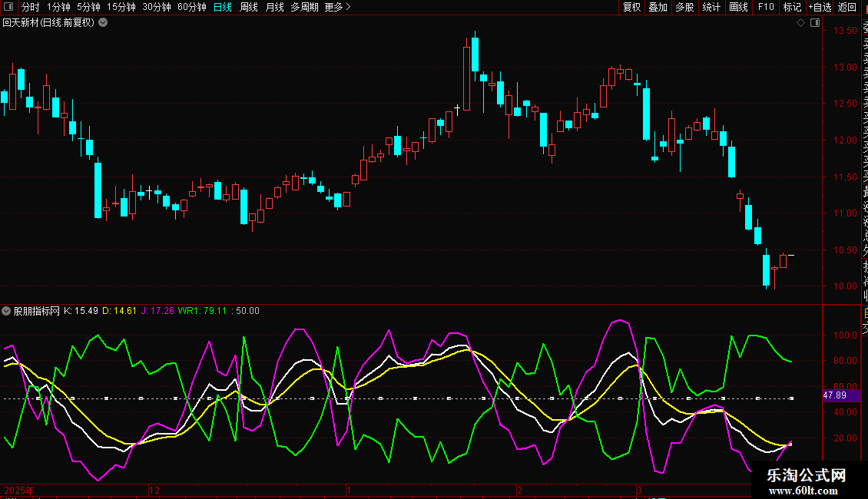
Task: Toggle the right side panel icon
Action: point(815,23)
